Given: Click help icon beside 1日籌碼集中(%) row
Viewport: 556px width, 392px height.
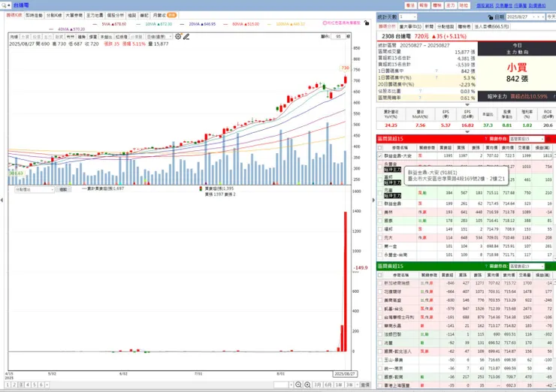Looking at the screenshot, I should (x=437, y=77).
